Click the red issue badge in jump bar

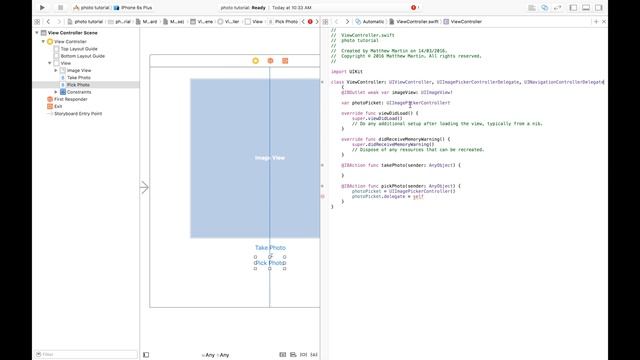[310, 22]
